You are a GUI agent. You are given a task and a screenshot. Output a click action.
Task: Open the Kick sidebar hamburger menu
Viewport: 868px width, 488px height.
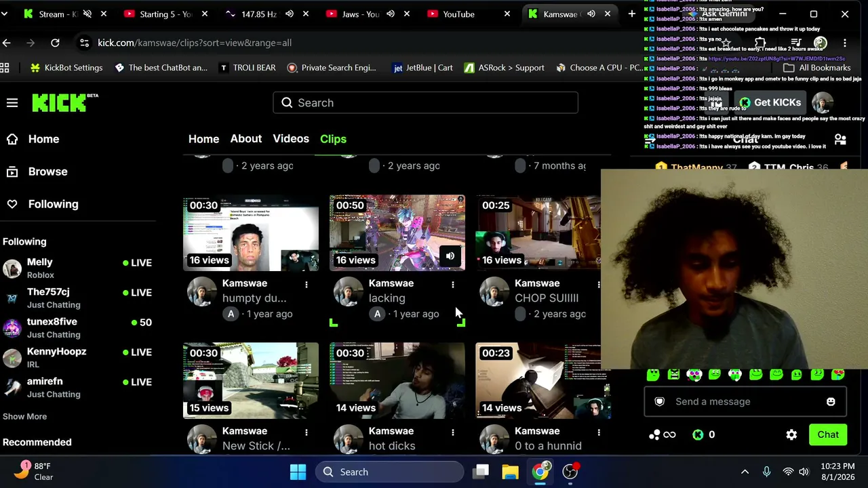click(12, 103)
